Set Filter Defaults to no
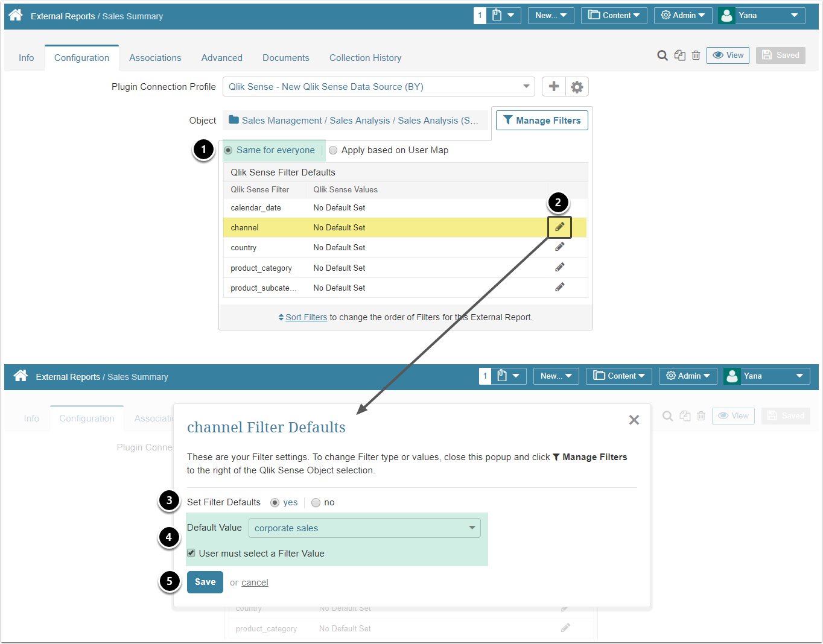 pos(316,502)
